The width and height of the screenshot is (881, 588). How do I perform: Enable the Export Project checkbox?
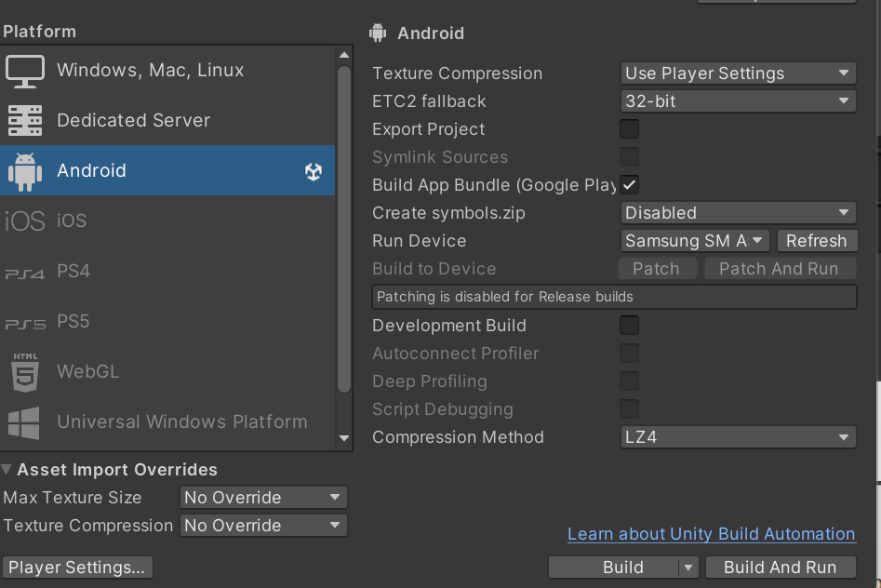[x=629, y=128]
